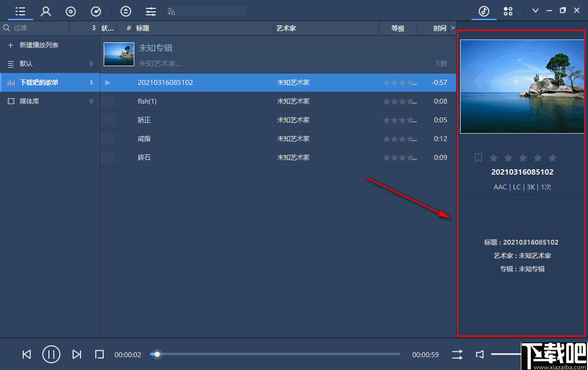Sort by the 艺术家 column header

327,28
